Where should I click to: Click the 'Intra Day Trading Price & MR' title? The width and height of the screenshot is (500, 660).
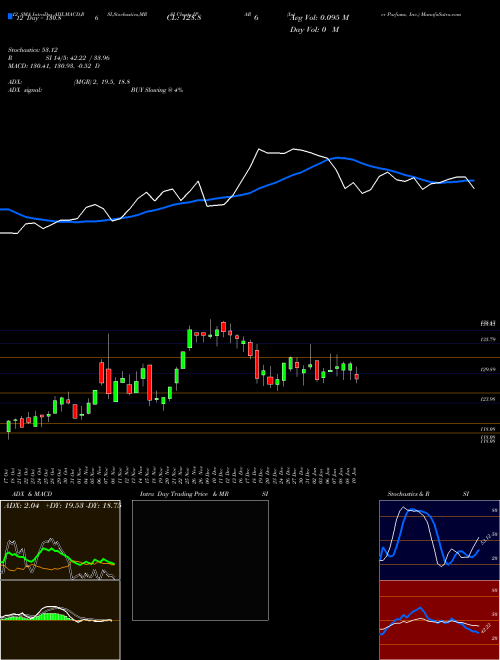(184, 494)
